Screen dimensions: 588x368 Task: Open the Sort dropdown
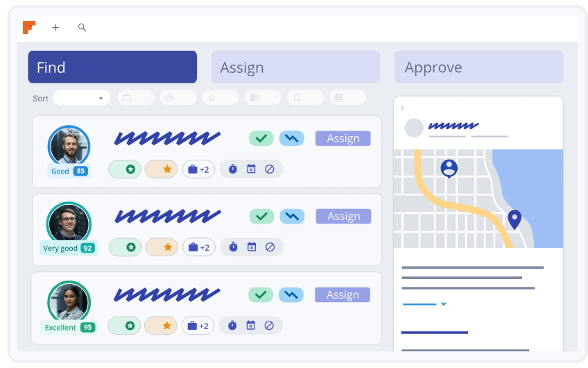click(82, 98)
